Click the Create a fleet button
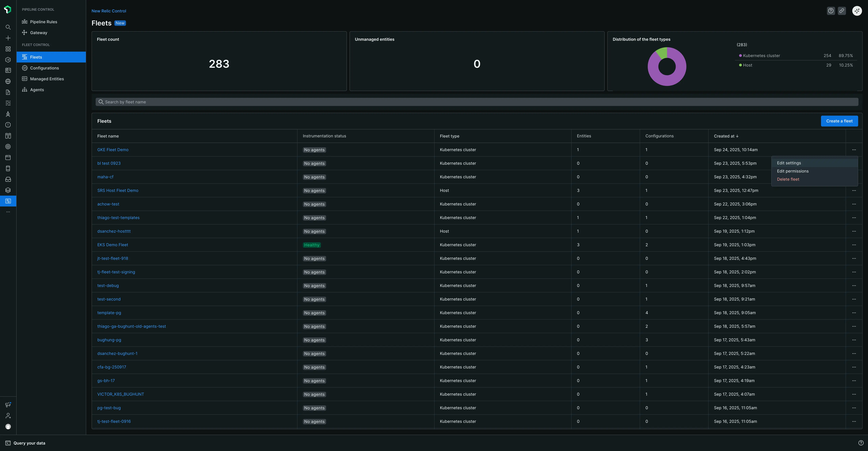The width and height of the screenshot is (868, 451). (x=839, y=121)
